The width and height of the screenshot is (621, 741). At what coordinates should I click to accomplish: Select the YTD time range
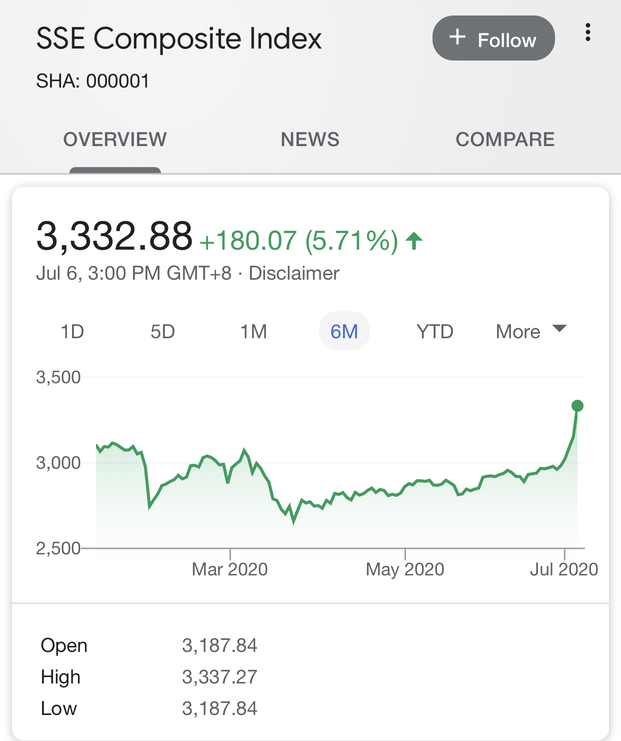pos(435,332)
